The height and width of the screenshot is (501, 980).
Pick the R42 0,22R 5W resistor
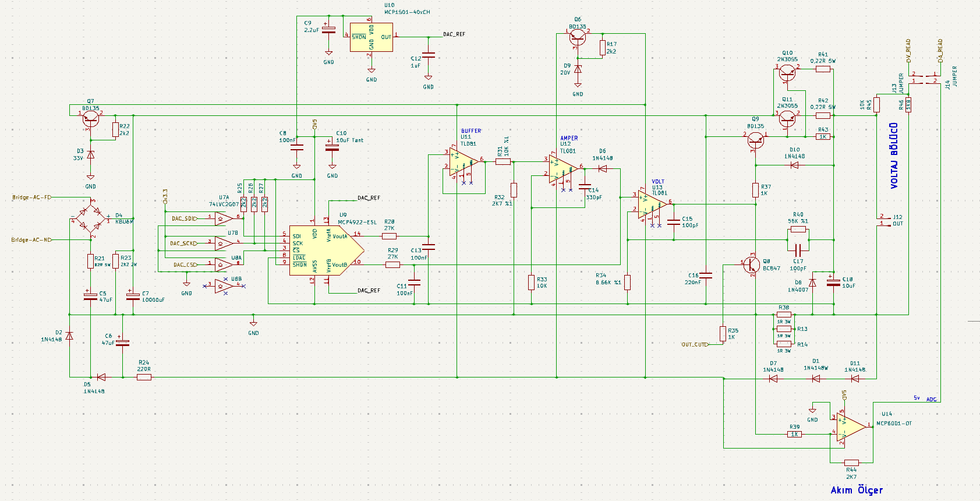[x=823, y=115]
